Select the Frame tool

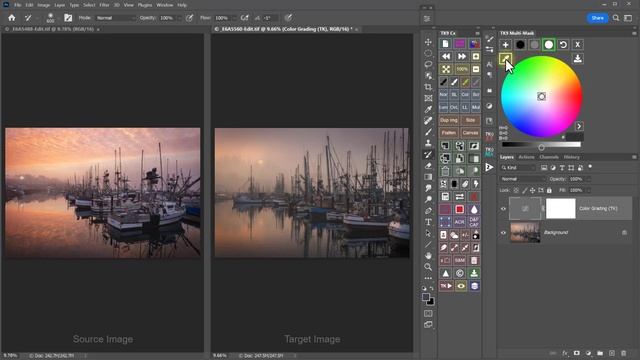click(428, 98)
